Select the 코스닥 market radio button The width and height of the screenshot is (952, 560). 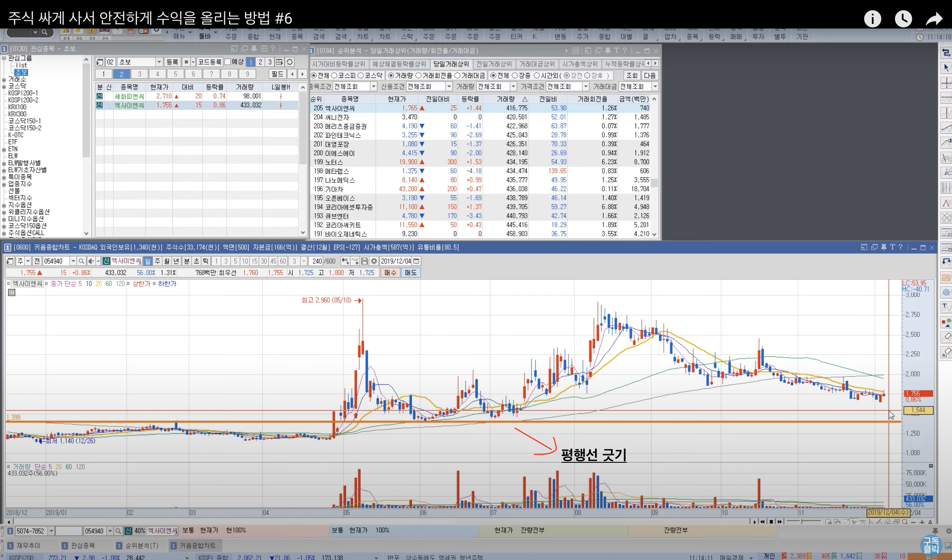point(361,76)
